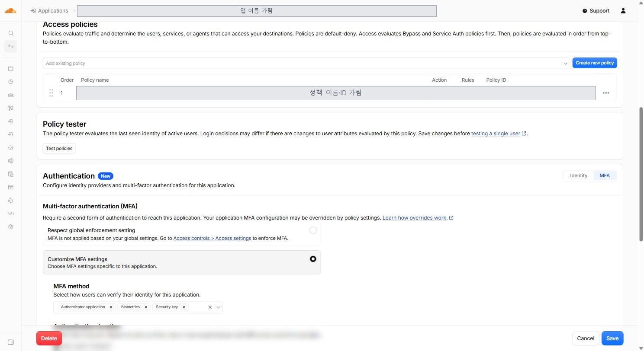Open the box-with-arrow sidebar icon
644x351 pixels.
(11, 134)
